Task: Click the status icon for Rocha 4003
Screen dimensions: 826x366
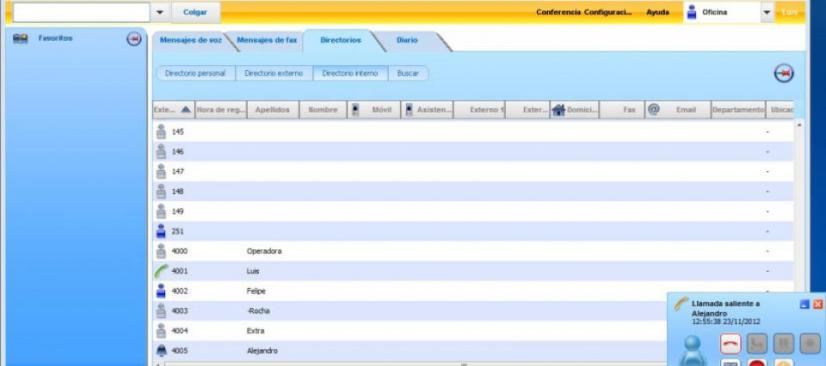Action: [x=161, y=311]
